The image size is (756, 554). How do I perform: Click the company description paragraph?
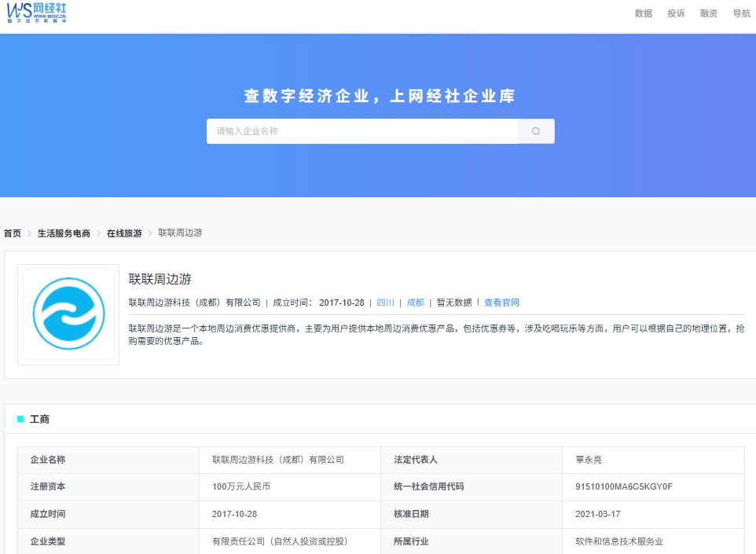(436, 335)
